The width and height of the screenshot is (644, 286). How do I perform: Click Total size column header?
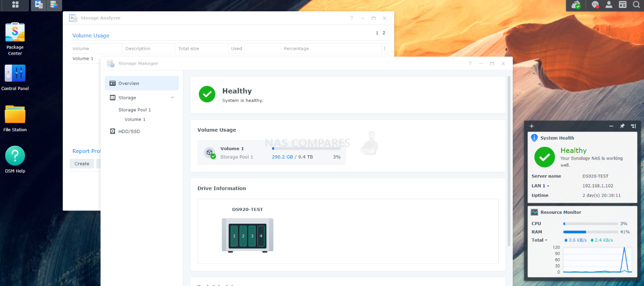coord(202,49)
